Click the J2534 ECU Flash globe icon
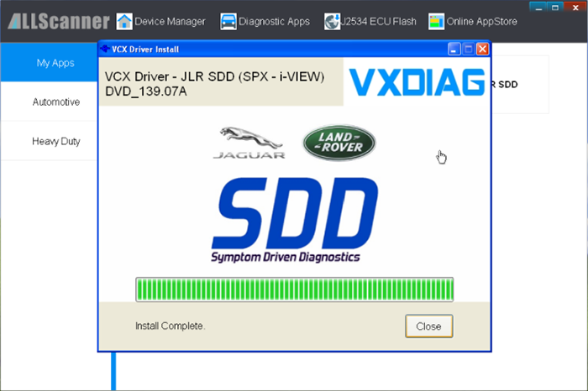588x391 pixels. tap(332, 21)
